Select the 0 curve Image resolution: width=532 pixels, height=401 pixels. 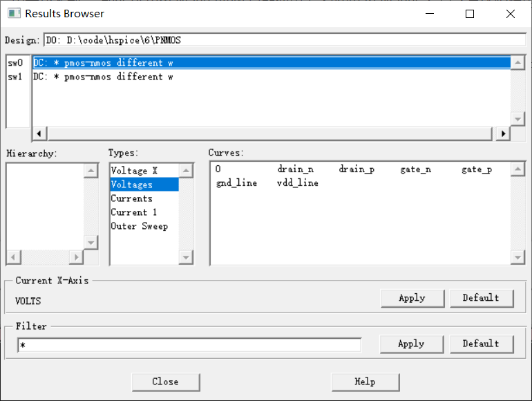coord(218,169)
